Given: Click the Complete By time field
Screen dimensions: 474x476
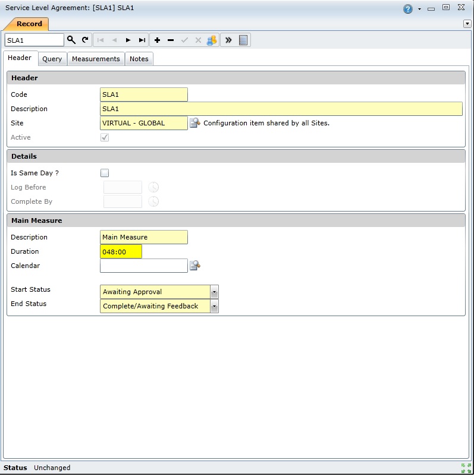Looking at the screenshot, I should tap(123, 201).
